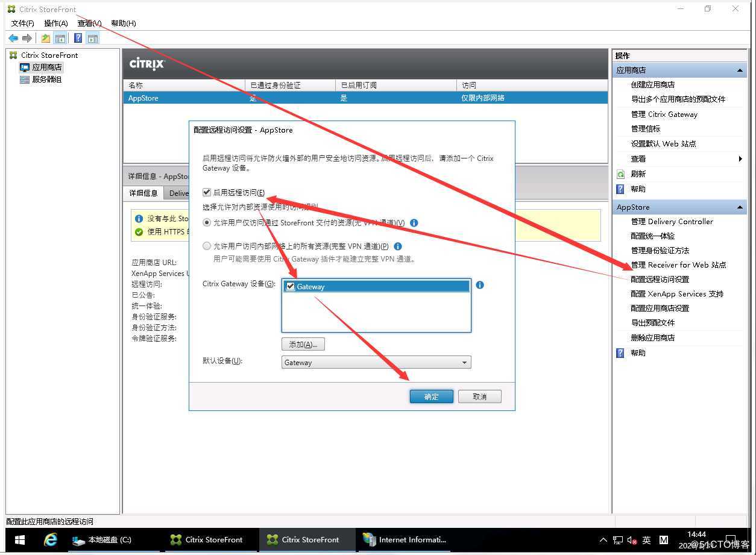Launch Internet Explorer from the taskbar
756x555 pixels.
[x=51, y=540]
